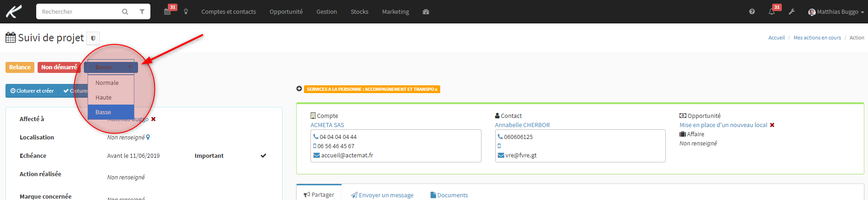Switch to the Documents tab

(449, 195)
